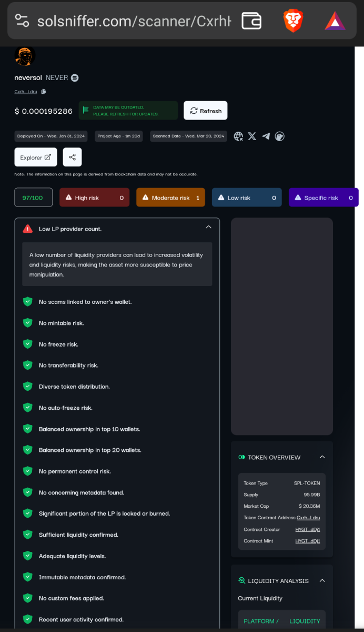Open the Explorer button
Viewport: 364px width, 632px height.
[35, 156]
